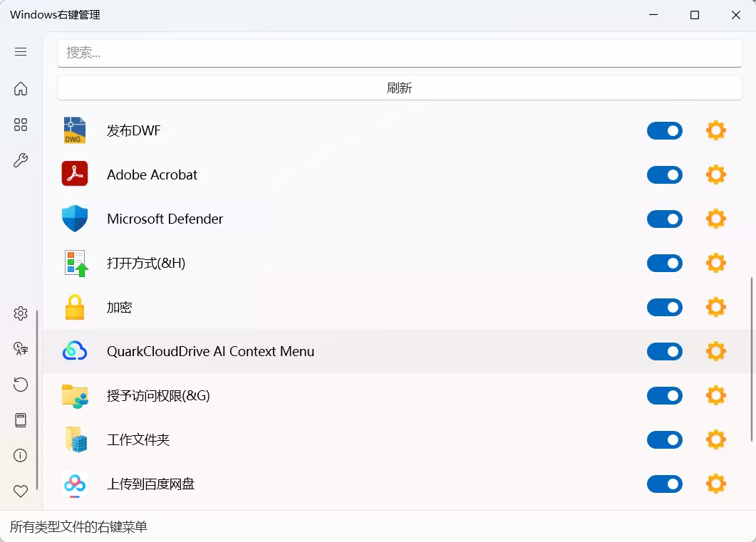Disable QuarkCloudDrive AI Context Menu entry

point(664,351)
